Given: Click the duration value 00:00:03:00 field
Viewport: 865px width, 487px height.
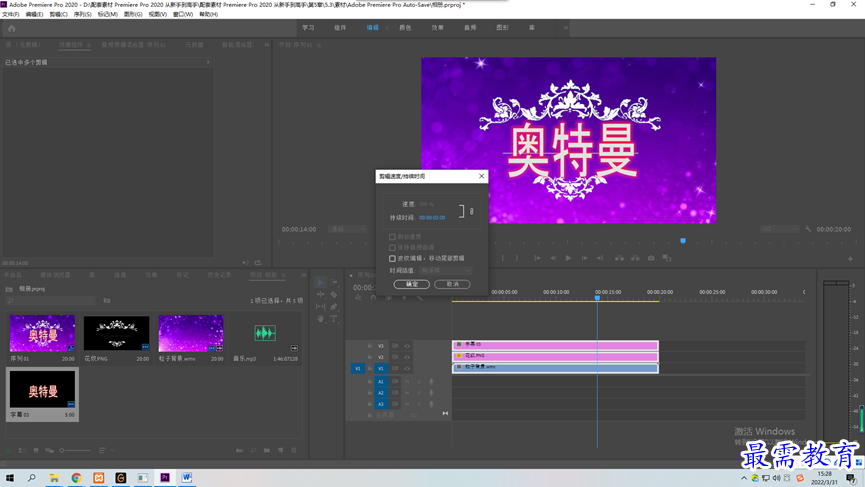Looking at the screenshot, I should tap(432, 218).
